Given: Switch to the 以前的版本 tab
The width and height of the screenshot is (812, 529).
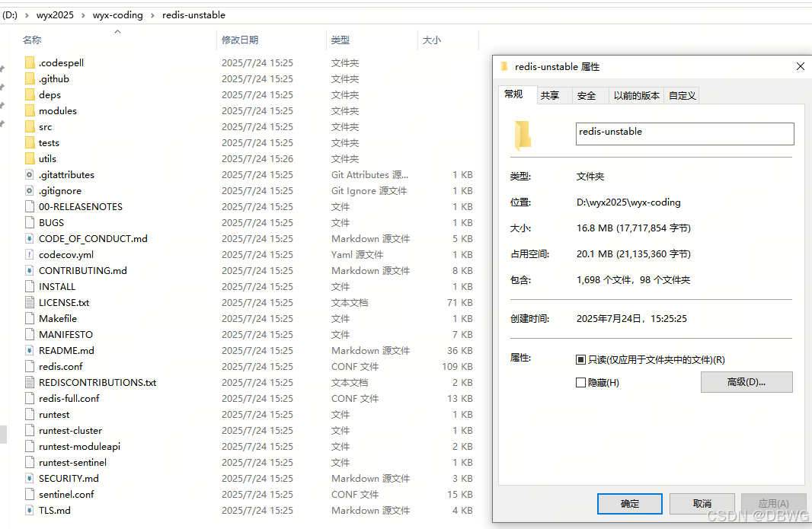Looking at the screenshot, I should (x=637, y=96).
